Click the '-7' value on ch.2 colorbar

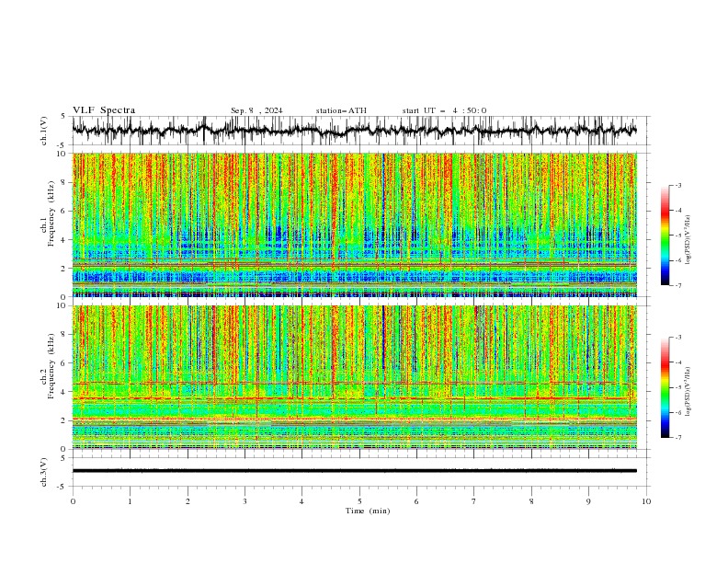[678, 438]
